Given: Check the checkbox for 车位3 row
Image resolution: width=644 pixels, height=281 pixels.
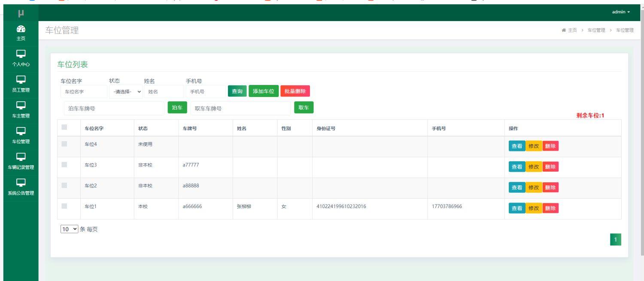Looking at the screenshot, I should [x=64, y=165].
